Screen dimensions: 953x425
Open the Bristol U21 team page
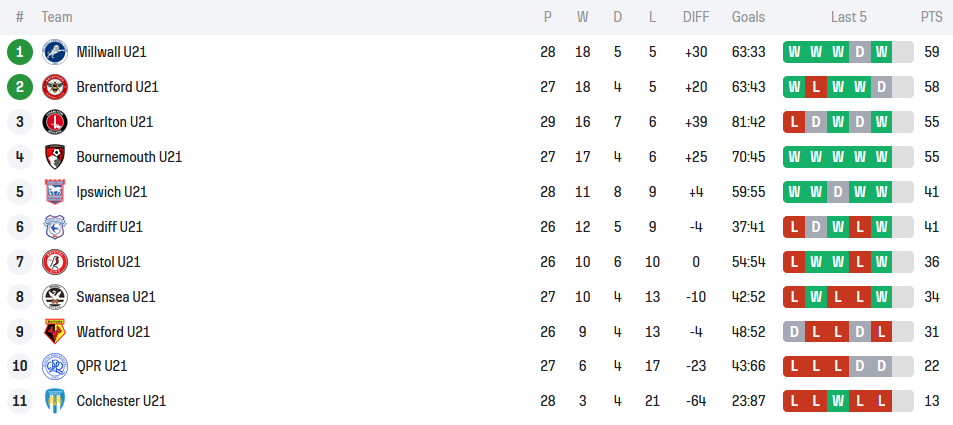pyautogui.click(x=108, y=262)
